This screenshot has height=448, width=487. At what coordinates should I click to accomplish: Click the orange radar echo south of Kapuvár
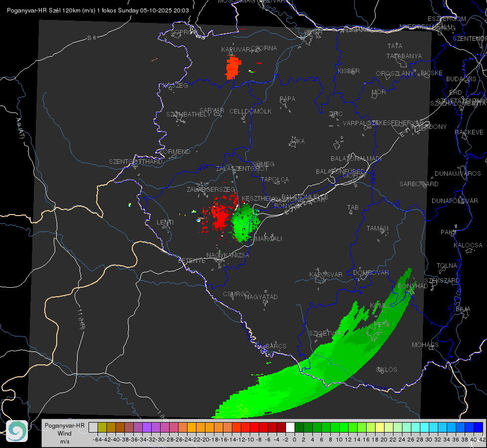click(x=233, y=68)
